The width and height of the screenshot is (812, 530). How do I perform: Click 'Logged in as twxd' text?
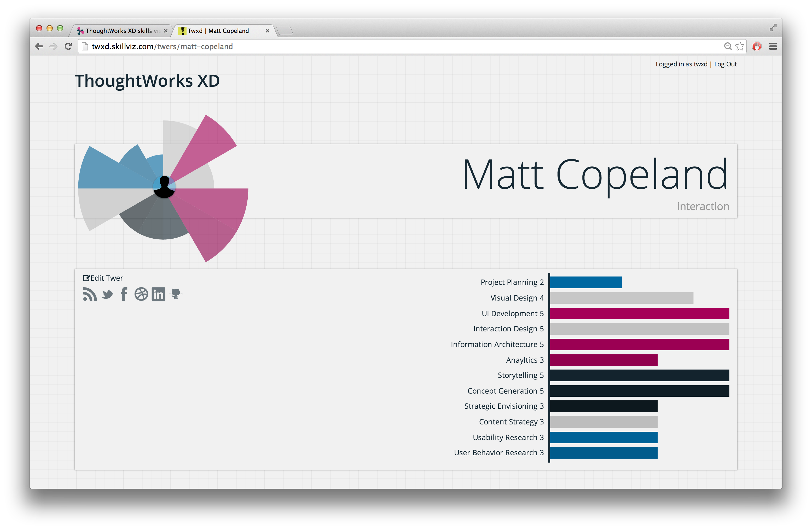(681, 64)
